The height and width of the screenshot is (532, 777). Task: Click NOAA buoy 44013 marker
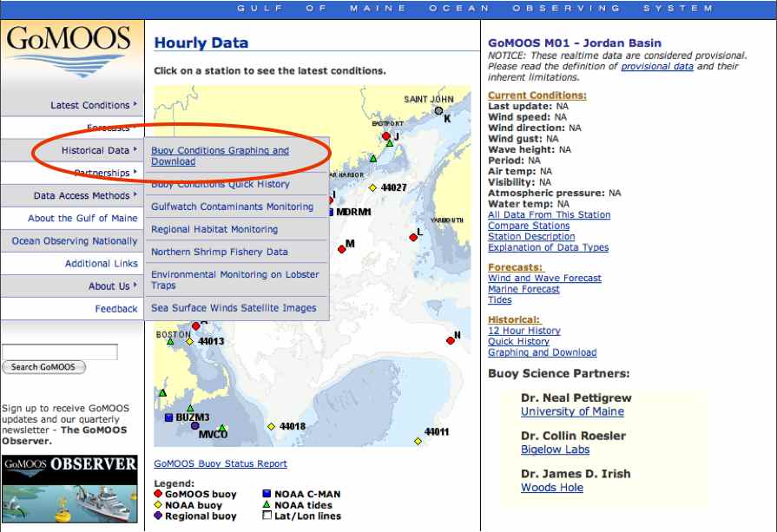(189, 341)
